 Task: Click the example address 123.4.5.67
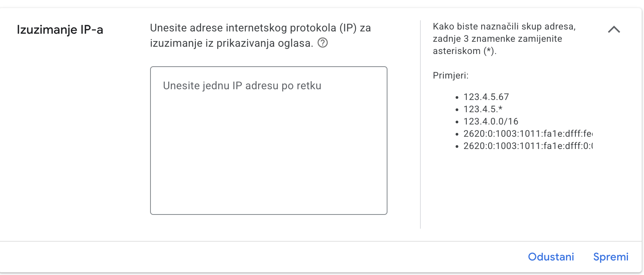[486, 97]
